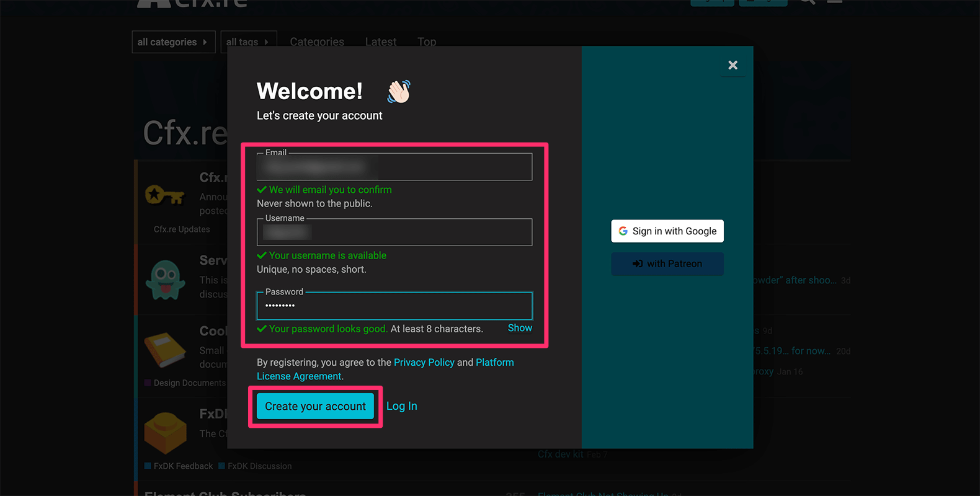Expand the all tags dropdown
This screenshot has height=496, width=980.
247,42
